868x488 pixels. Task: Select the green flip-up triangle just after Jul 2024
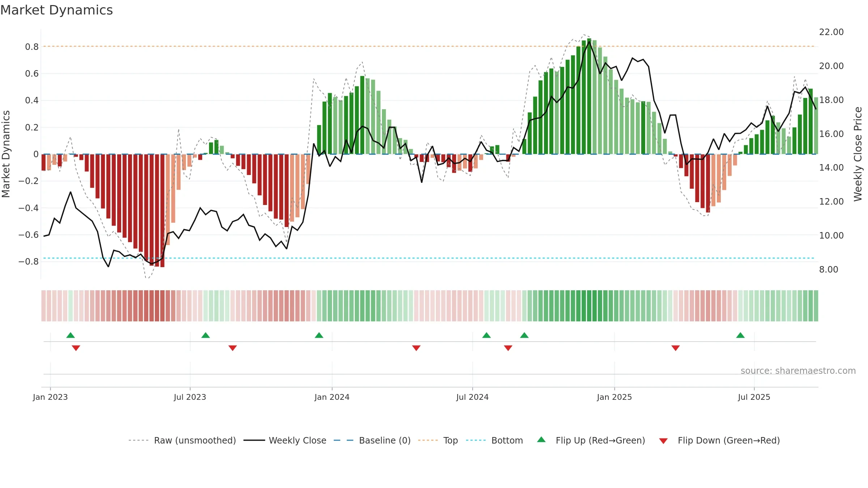pos(486,335)
